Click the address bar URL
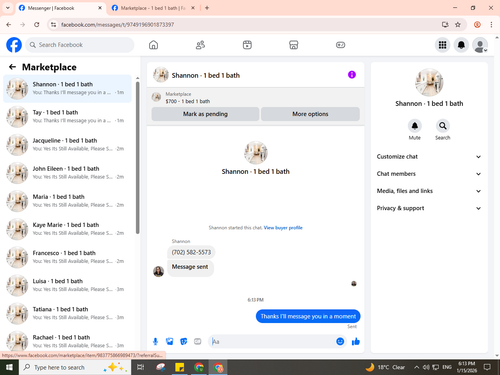Image resolution: width=500 pixels, height=375 pixels. pos(117,24)
